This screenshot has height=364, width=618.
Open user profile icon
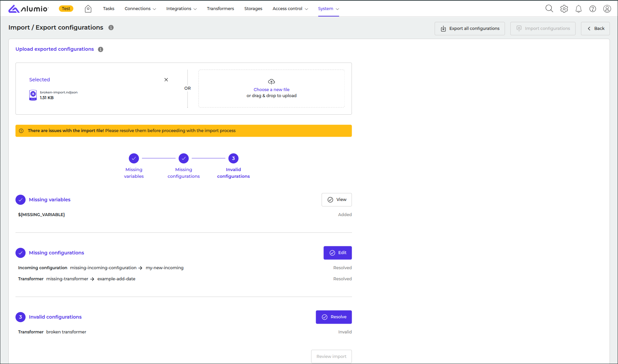point(607,9)
